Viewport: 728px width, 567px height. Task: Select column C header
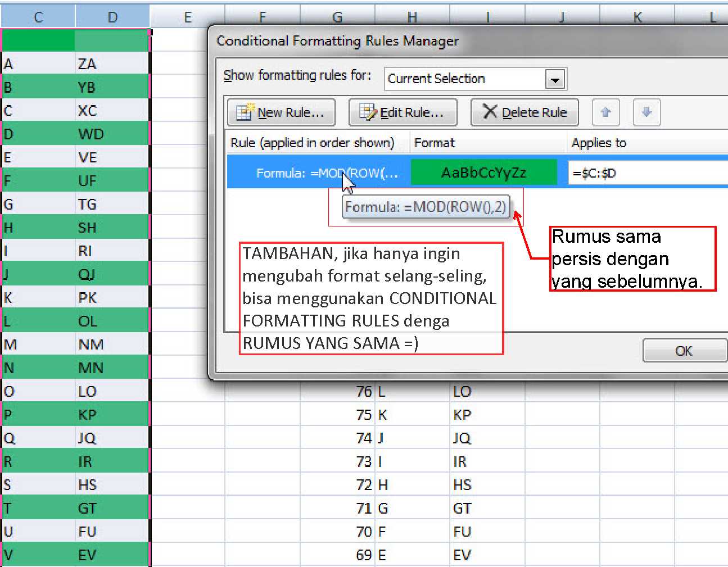[38, 17]
